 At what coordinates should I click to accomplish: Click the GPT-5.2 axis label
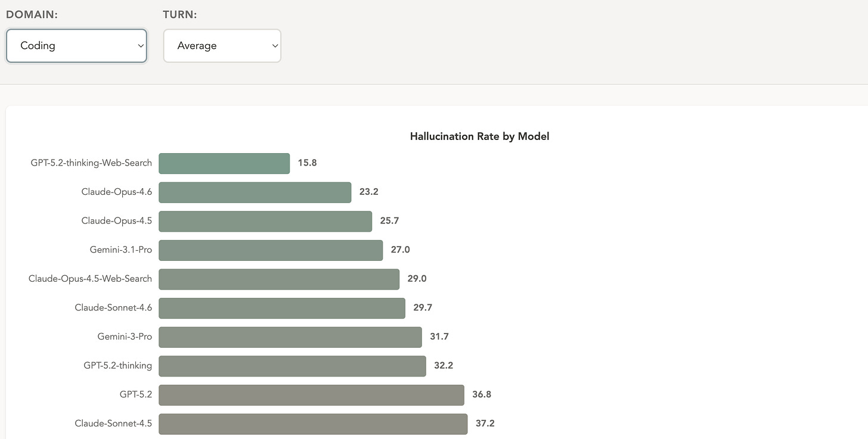(x=136, y=394)
